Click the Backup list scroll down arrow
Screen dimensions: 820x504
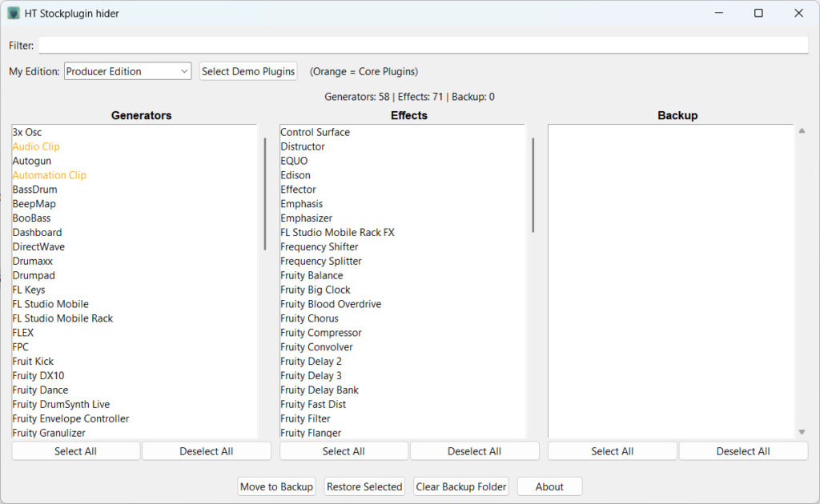[x=802, y=432]
